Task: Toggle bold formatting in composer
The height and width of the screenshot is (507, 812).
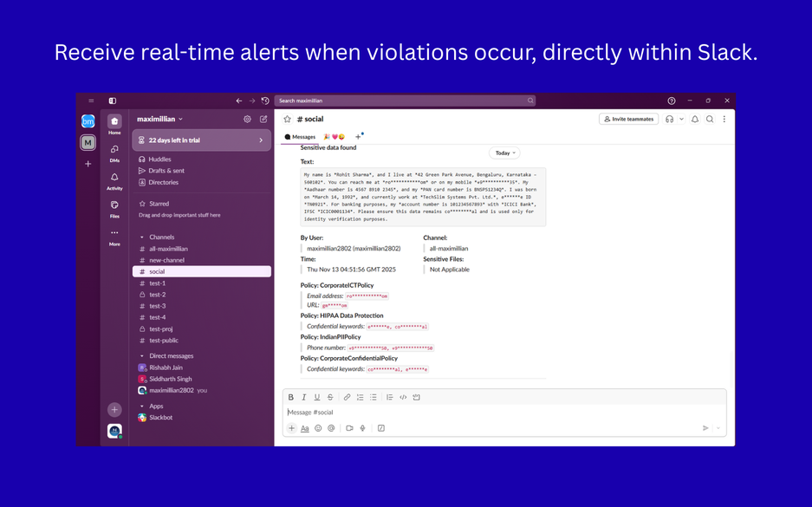Action: [x=291, y=397]
